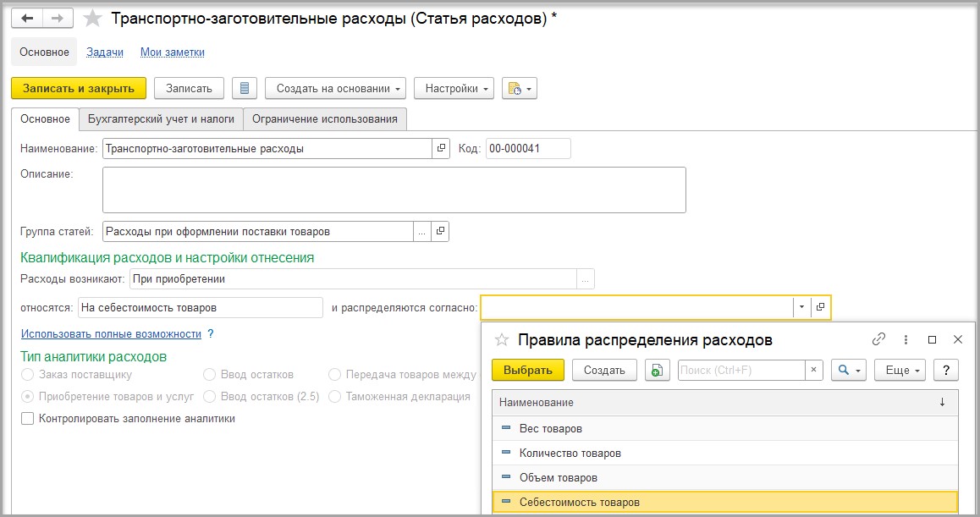
Task: Select the Вес товаров row
Action: pyautogui.click(x=725, y=428)
